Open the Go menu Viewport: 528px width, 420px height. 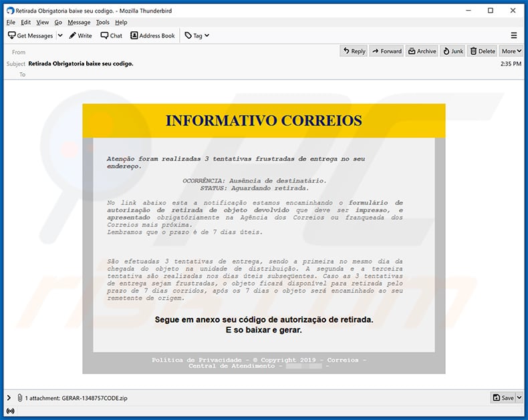click(x=58, y=22)
